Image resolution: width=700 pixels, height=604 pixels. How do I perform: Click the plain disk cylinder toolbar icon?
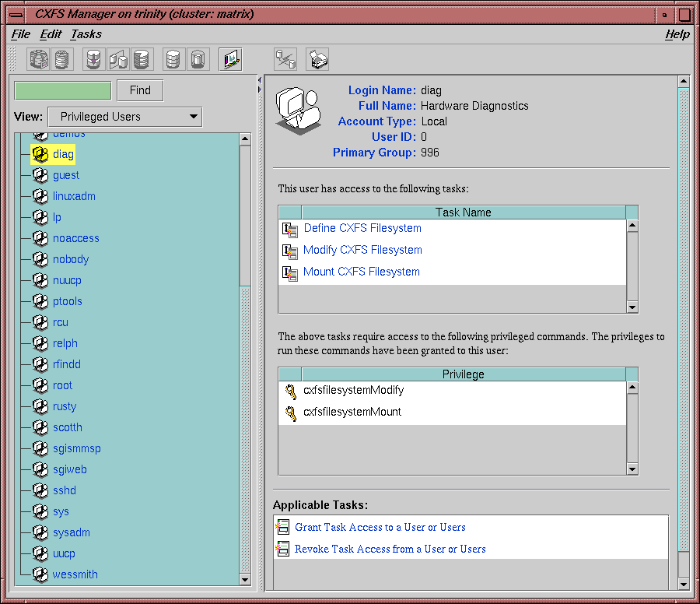173,59
